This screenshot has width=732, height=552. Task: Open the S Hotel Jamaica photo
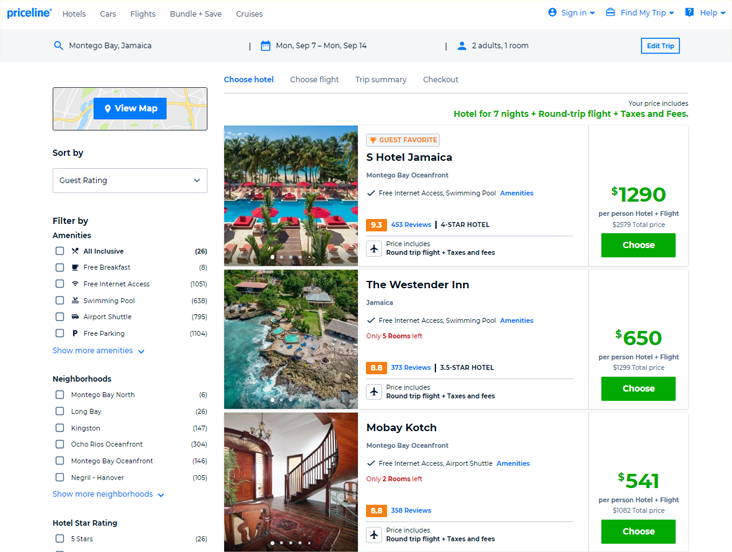click(x=291, y=196)
